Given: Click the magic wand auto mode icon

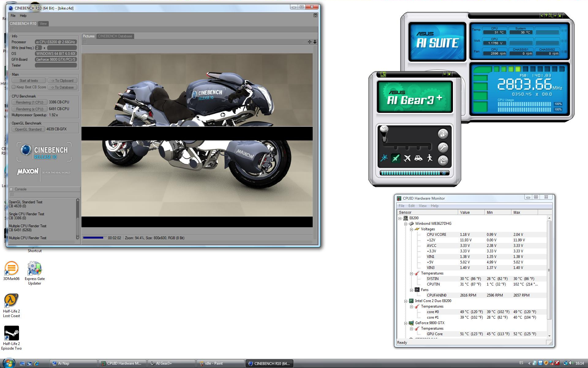Looking at the screenshot, I should tap(384, 158).
